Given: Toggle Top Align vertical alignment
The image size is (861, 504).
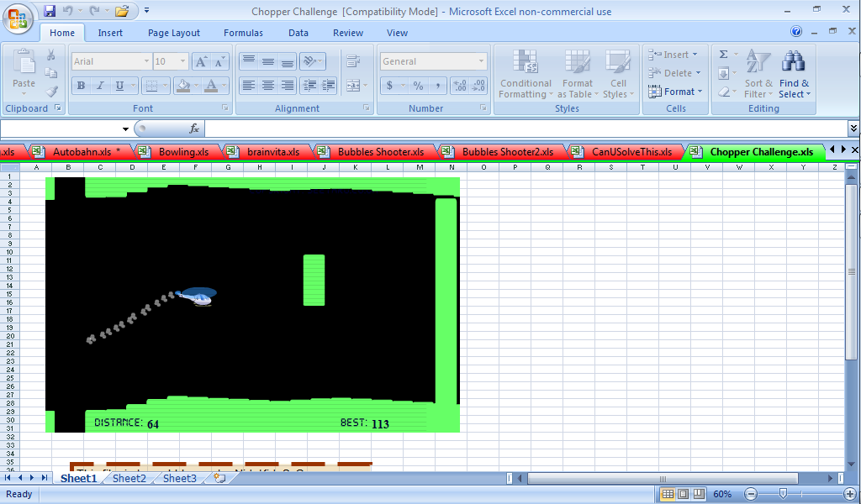Looking at the screenshot, I should (249, 61).
